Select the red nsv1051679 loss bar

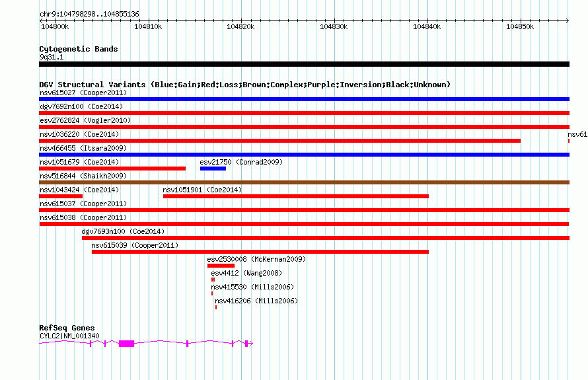coord(112,169)
